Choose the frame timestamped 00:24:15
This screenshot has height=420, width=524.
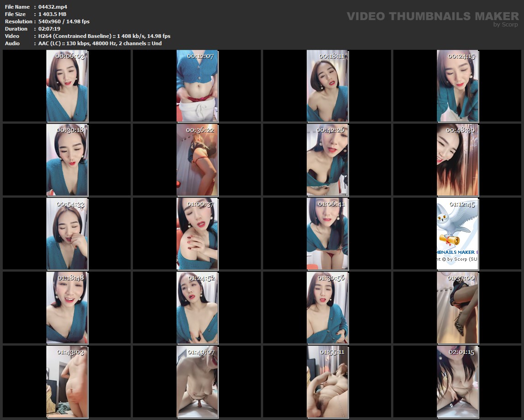tap(457, 86)
